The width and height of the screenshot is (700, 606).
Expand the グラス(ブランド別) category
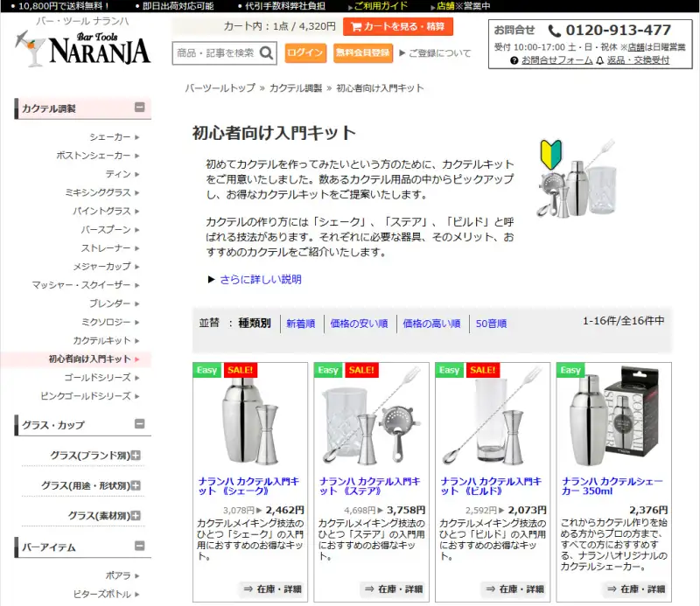coord(136,456)
